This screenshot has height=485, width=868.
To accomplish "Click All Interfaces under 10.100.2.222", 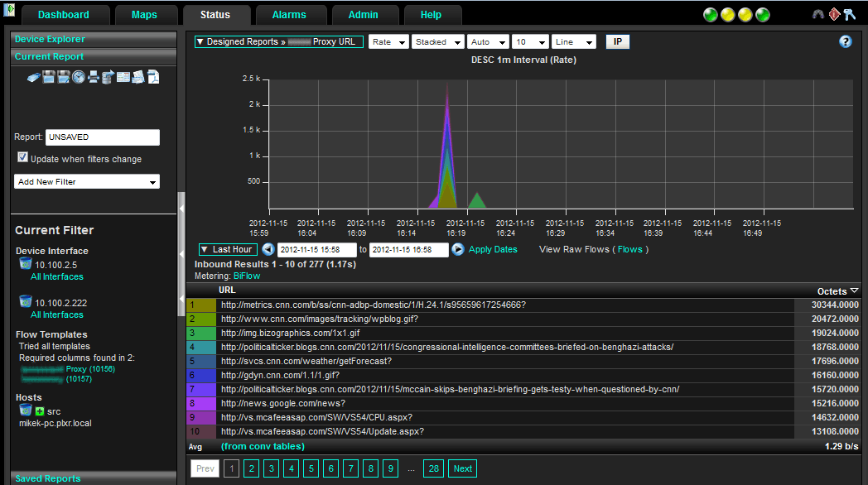I will tap(57, 315).
